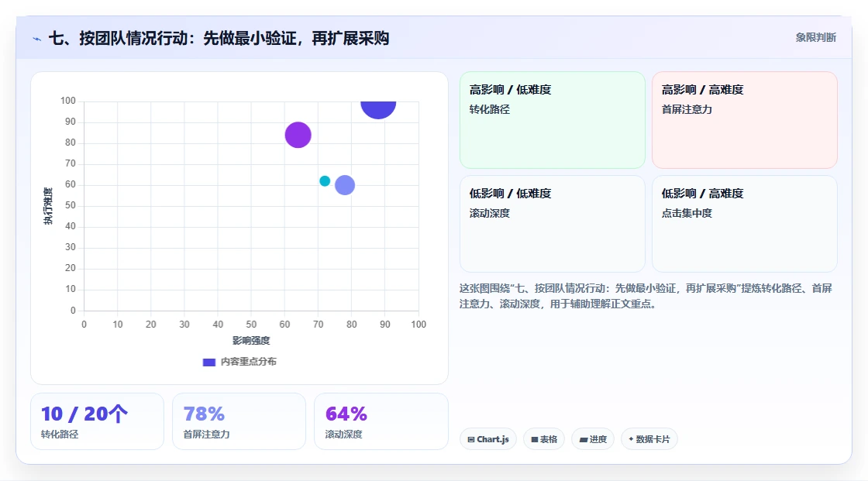Select the purple bubble in the chart
Screen dimensions: 868x481
[x=298, y=135]
